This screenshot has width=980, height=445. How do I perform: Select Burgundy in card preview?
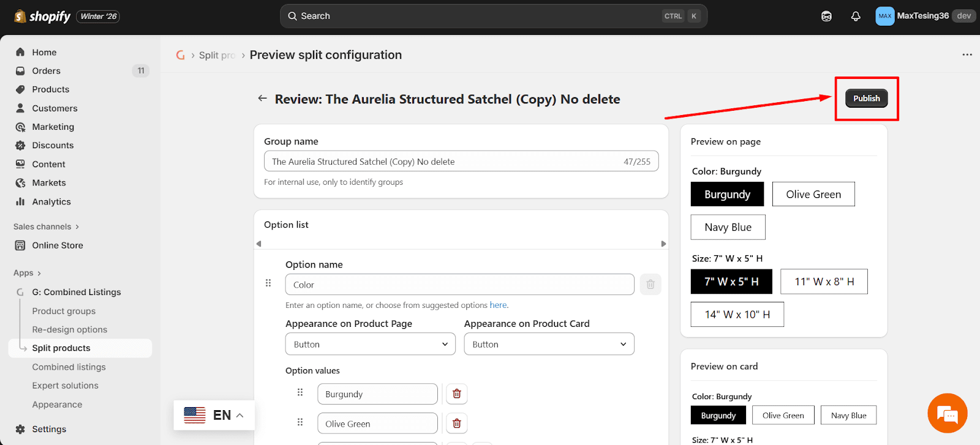[x=718, y=415]
